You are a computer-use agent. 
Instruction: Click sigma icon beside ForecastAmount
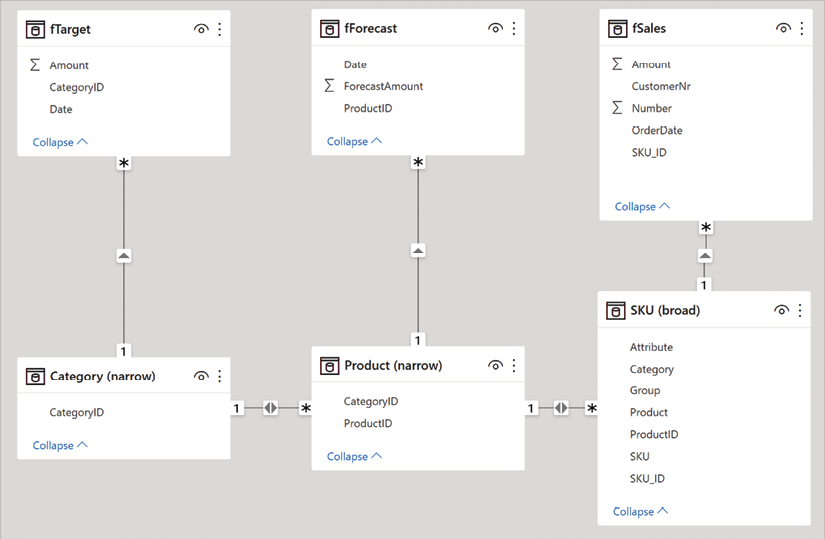click(329, 85)
